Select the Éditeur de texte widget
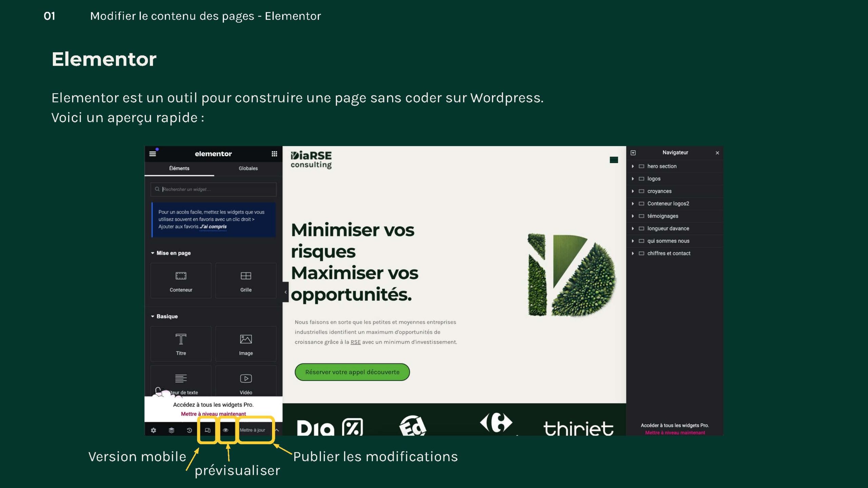 (181, 381)
